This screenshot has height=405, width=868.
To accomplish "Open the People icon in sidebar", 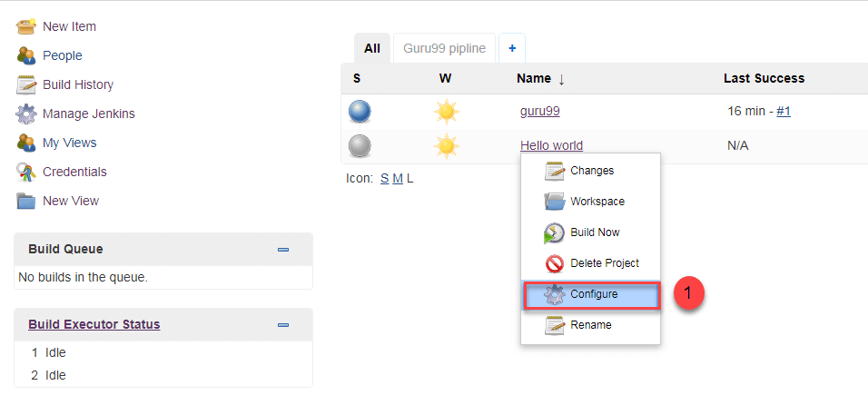I will coord(26,55).
